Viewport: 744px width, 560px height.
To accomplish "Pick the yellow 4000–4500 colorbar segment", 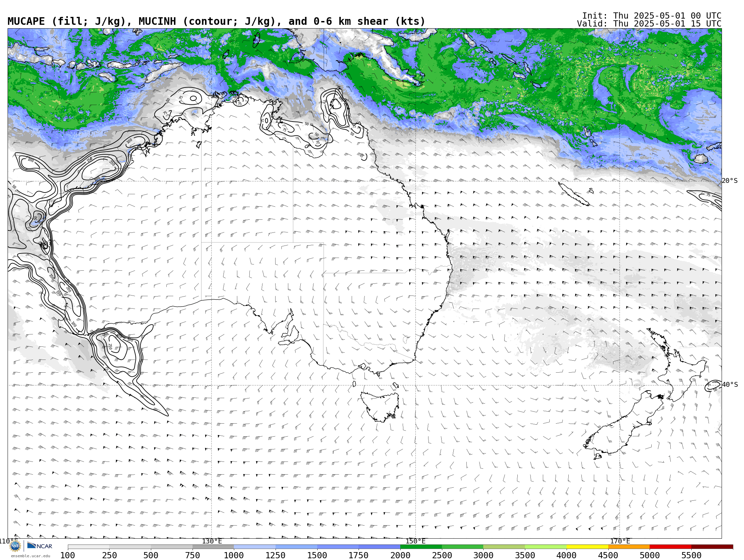I will pos(587,547).
